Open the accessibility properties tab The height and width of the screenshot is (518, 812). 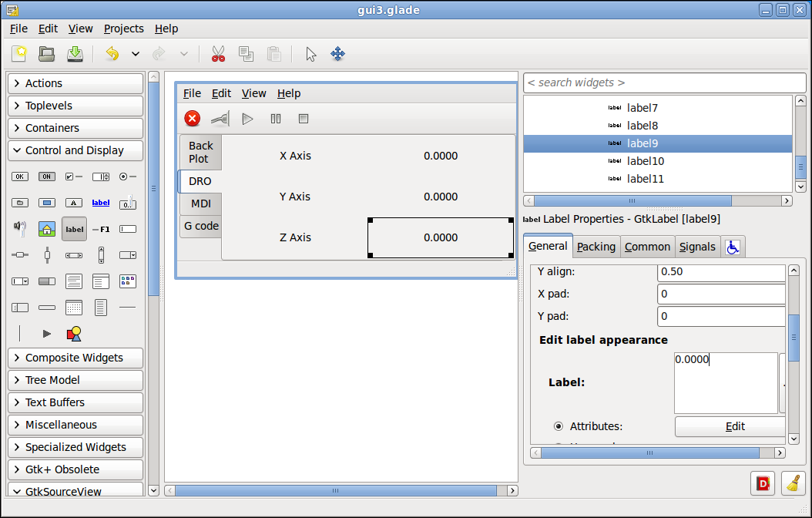[x=732, y=247]
